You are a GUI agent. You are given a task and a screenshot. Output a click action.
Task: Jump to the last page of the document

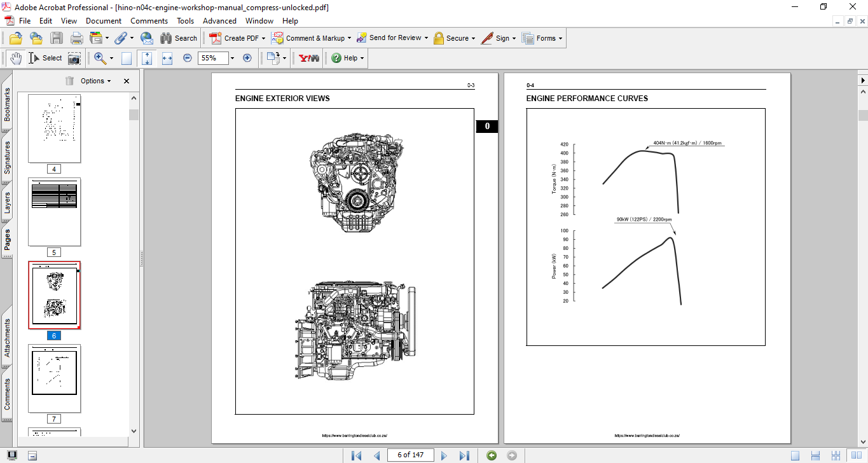pyautogui.click(x=464, y=455)
